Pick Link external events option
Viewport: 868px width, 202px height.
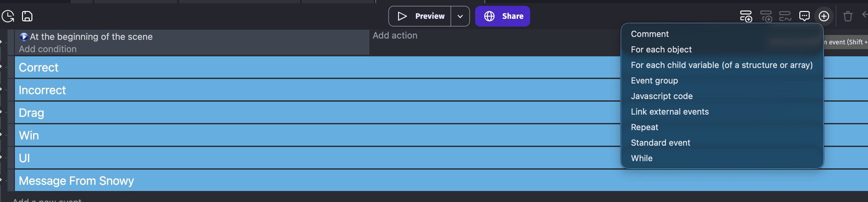pyautogui.click(x=669, y=111)
